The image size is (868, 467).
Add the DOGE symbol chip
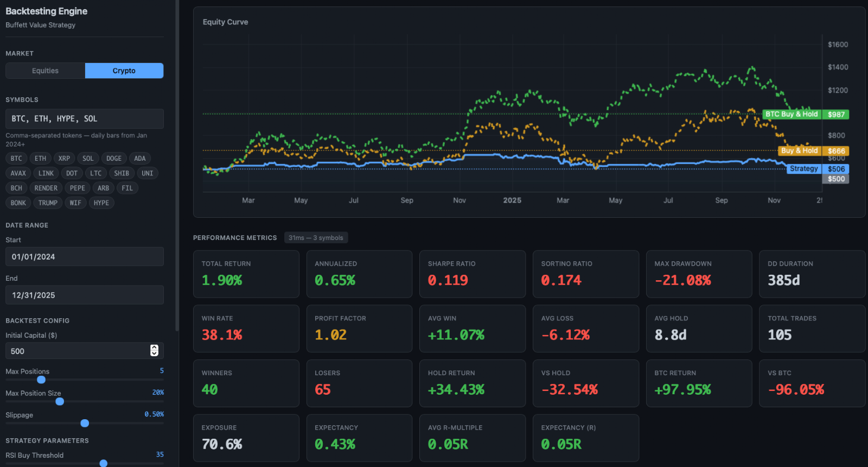(114, 159)
